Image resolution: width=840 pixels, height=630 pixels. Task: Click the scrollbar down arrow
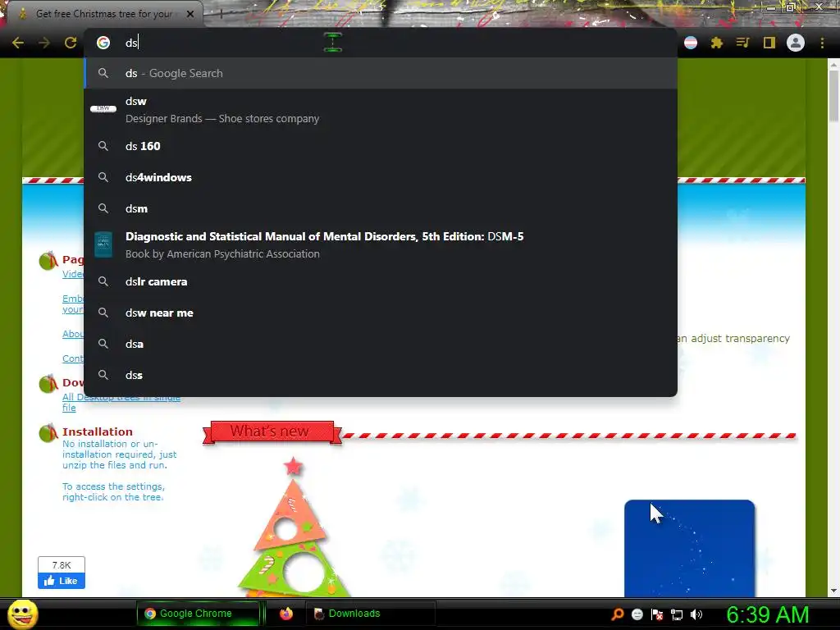click(x=833, y=591)
